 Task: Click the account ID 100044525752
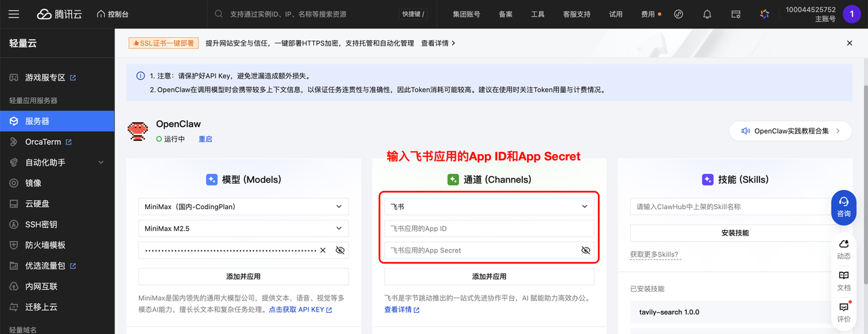pos(810,10)
